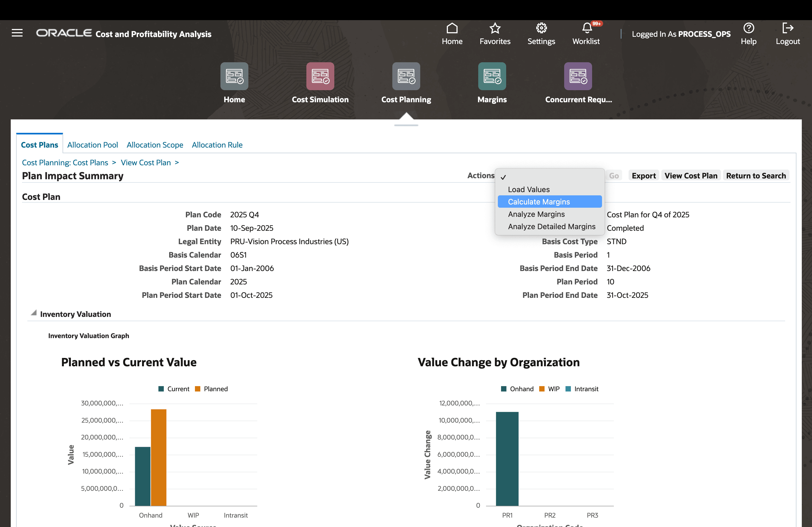The width and height of the screenshot is (812, 527).
Task: Select Load Values in Actions list
Action: tap(528, 189)
